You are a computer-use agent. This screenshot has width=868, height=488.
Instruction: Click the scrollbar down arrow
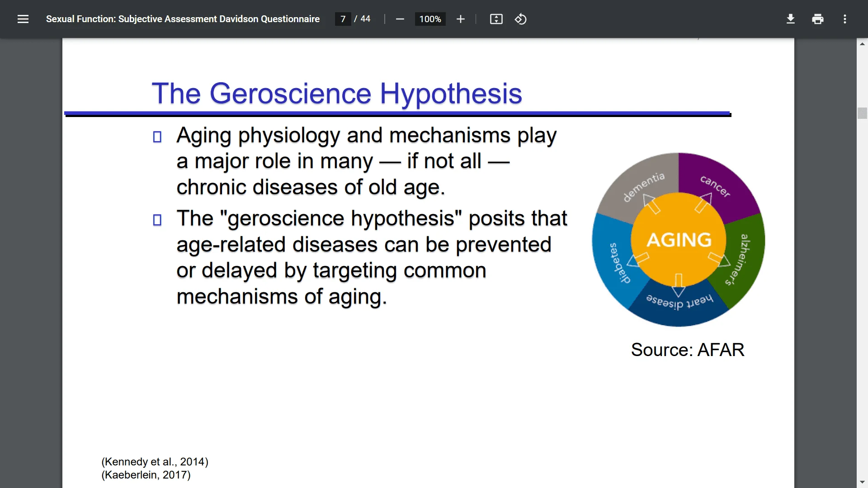(x=862, y=482)
